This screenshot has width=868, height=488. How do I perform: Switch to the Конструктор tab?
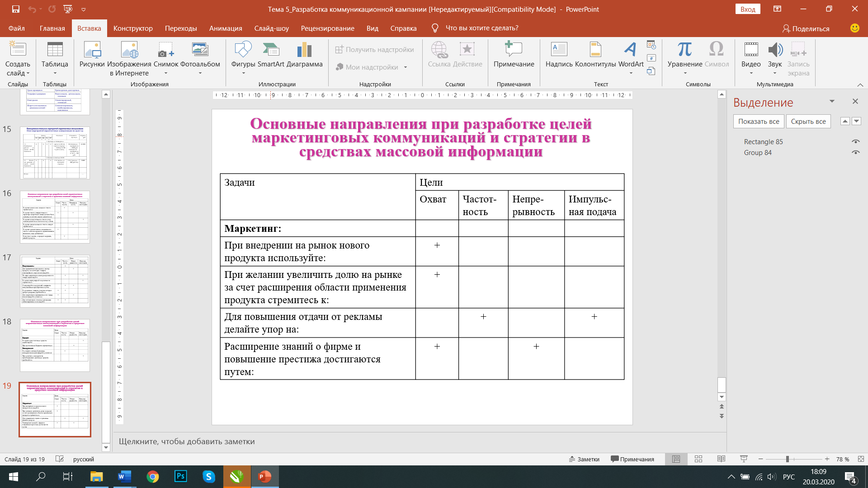(x=133, y=28)
